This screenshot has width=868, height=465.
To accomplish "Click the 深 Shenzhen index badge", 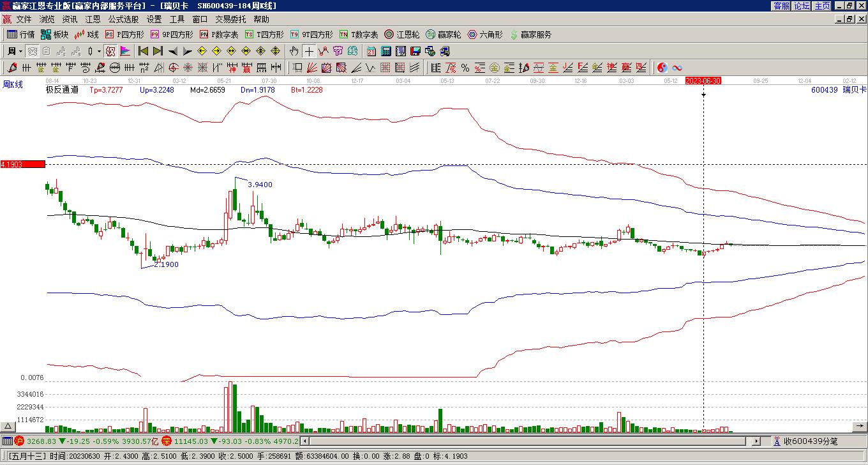I will pyautogui.click(x=166, y=441).
